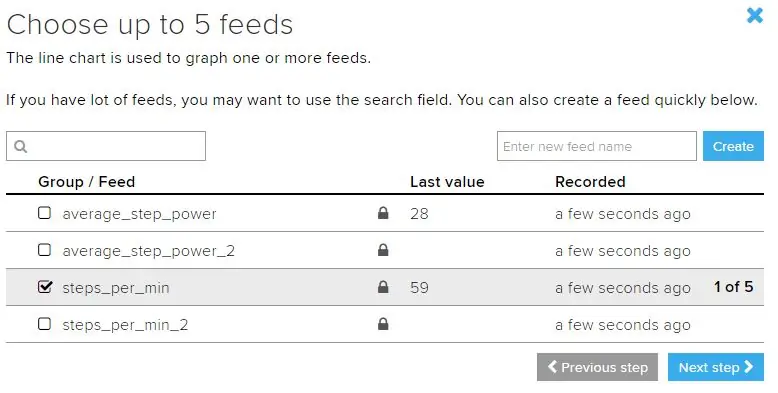Focus the feed search field
This screenshot has height=393, width=778.
[x=106, y=146]
